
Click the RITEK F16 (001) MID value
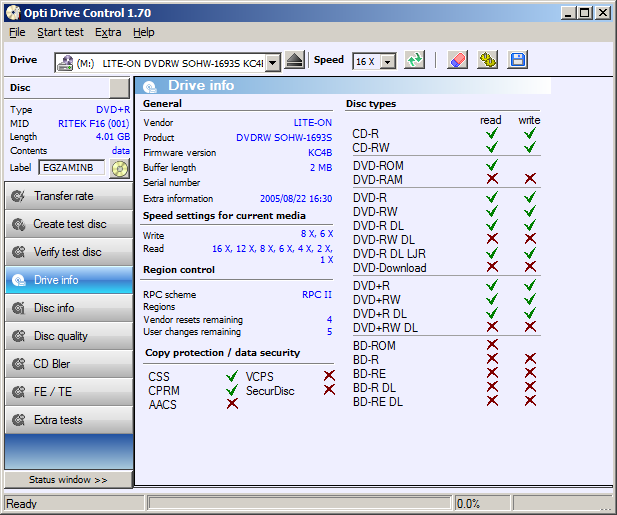click(94, 124)
